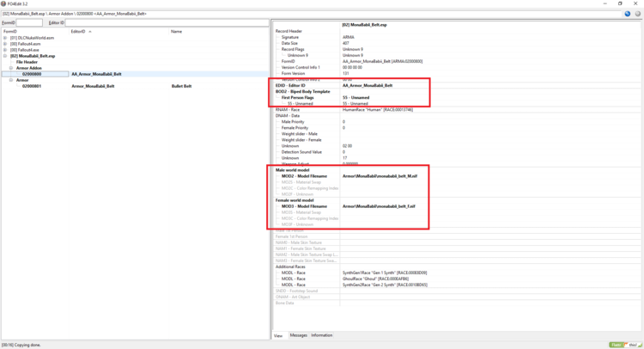Click the Female world model row
The image size is (644, 349).
click(x=295, y=200)
